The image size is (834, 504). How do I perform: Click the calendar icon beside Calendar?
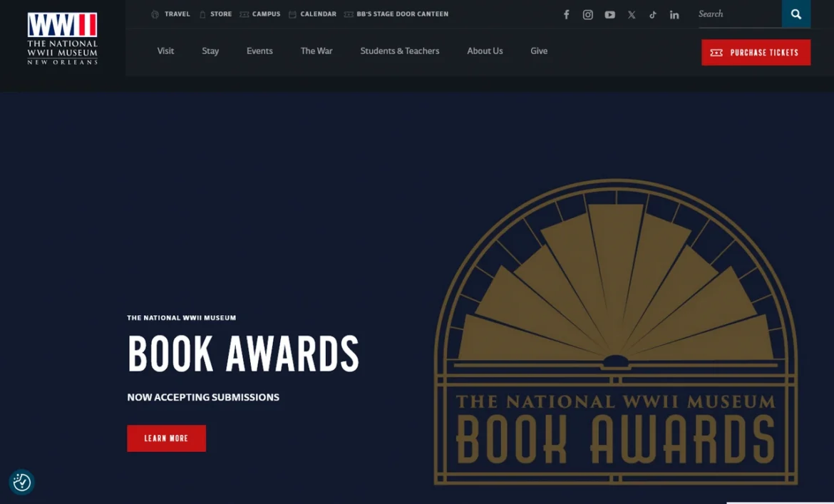pyautogui.click(x=292, y=14)
